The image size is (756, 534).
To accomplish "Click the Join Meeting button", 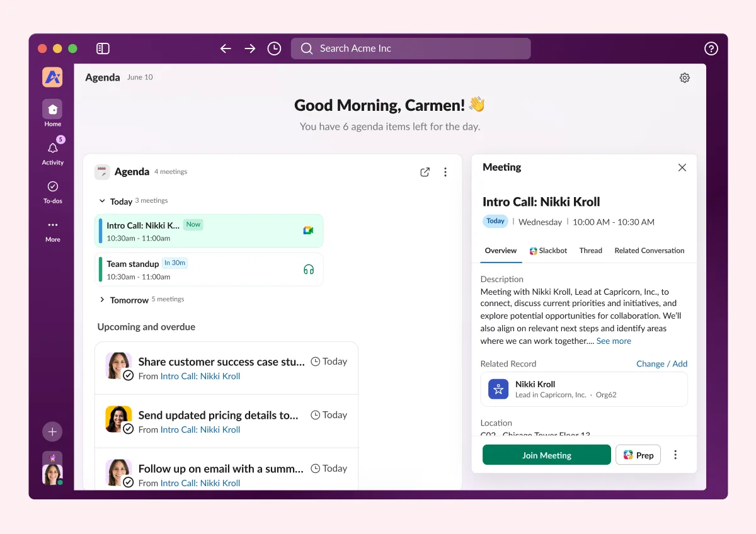I will pyautogui.click(x=547, y=455).
